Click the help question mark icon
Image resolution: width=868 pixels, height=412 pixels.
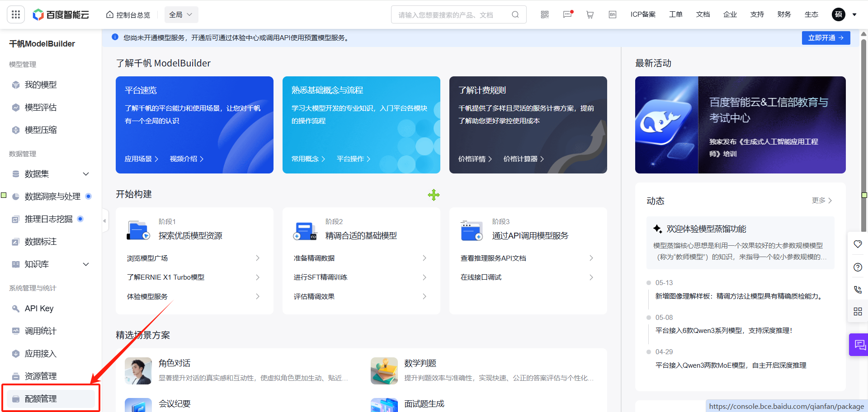pos(858,267)
